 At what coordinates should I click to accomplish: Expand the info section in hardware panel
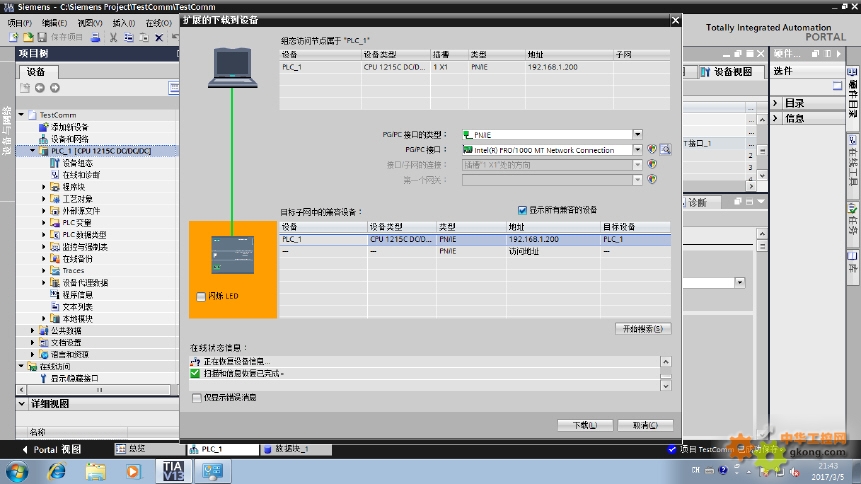coord(775,118)
